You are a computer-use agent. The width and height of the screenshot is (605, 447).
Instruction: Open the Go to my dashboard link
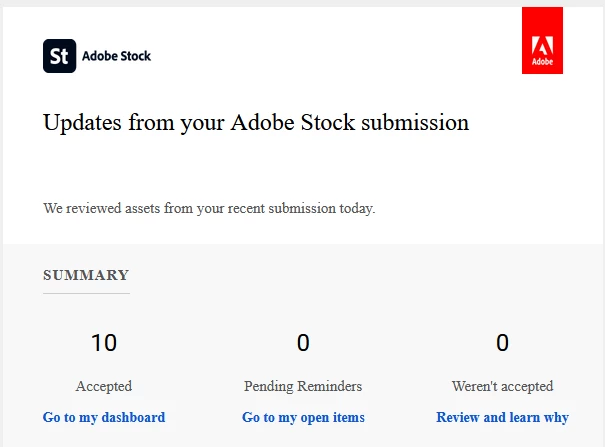(x=104, y=417)
